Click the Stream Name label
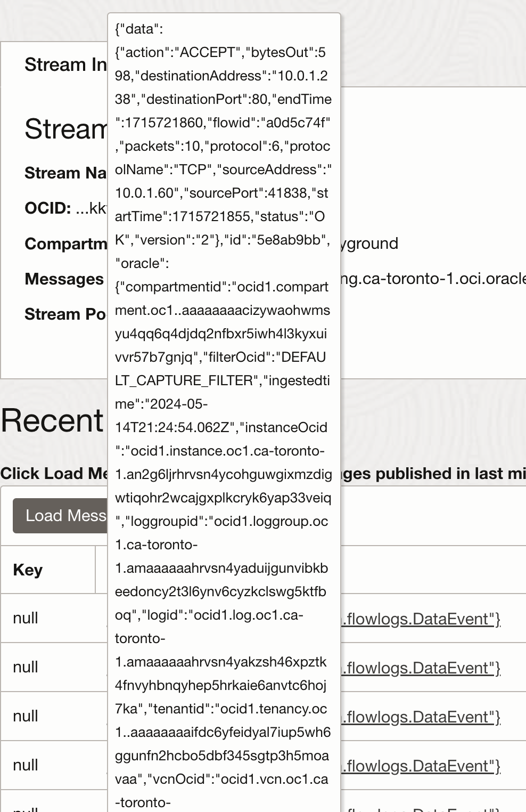526x812 pixels. click(x=66, y=173)
